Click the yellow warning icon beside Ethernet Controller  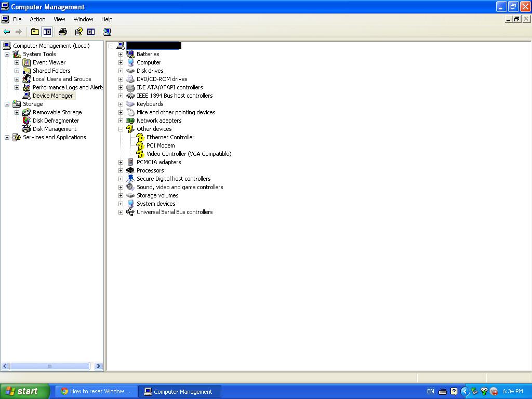click(x=140, y=137)
